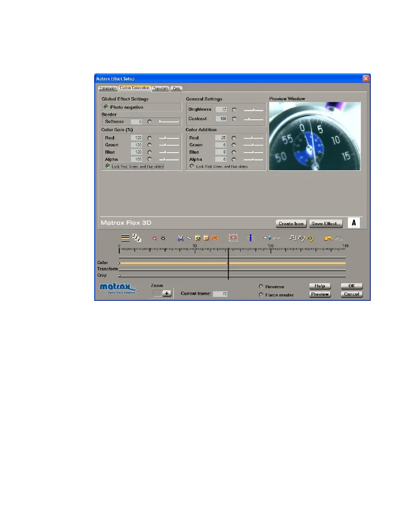The height and width of the screenshot is (529, 420).
Task: Click the Brightness value field showing 17
Action: (x=222, y=110)
